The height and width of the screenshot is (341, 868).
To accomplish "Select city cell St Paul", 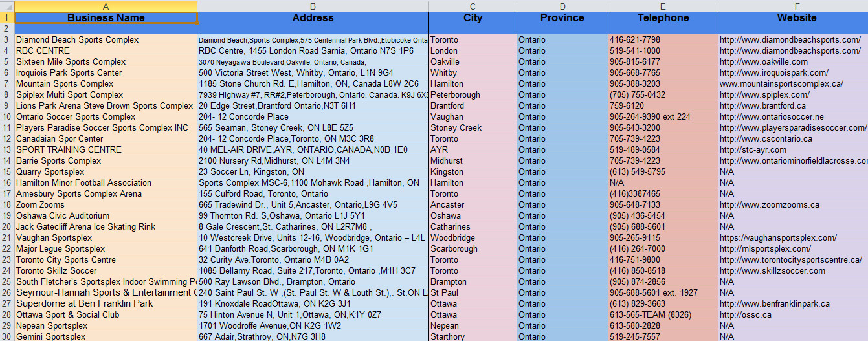I will [473, 293].
